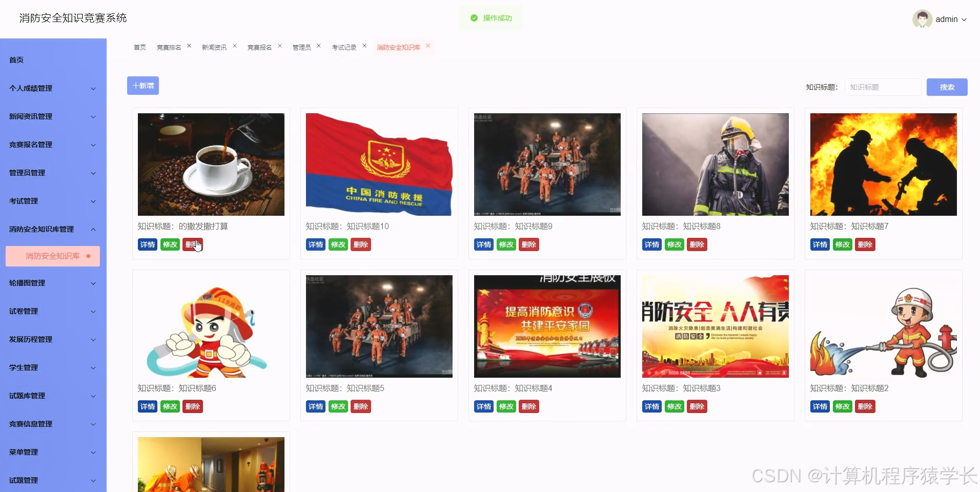Image resolution: width=980 pixels, height=492 pixels.
Task: Open 详情 for 知识标题10
Action: [316, 244]
